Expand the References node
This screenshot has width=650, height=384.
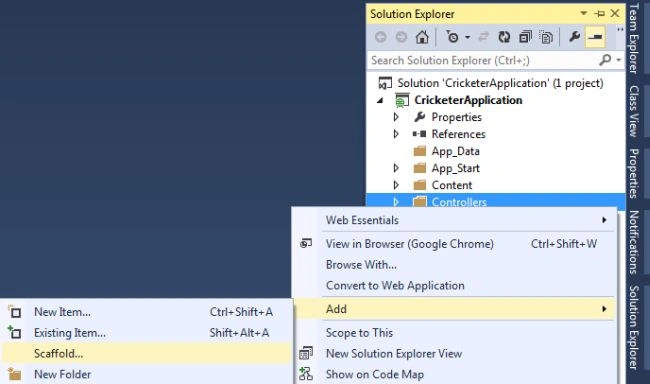396,134
